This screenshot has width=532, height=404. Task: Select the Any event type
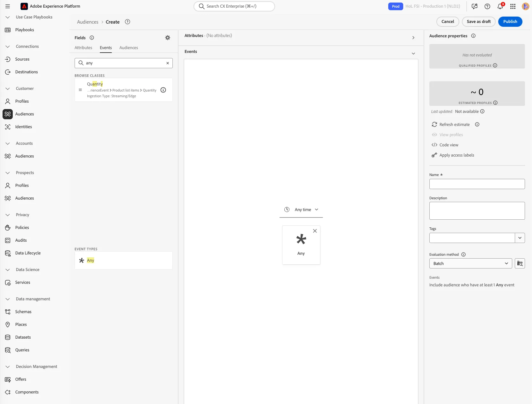tap(124, 261)
